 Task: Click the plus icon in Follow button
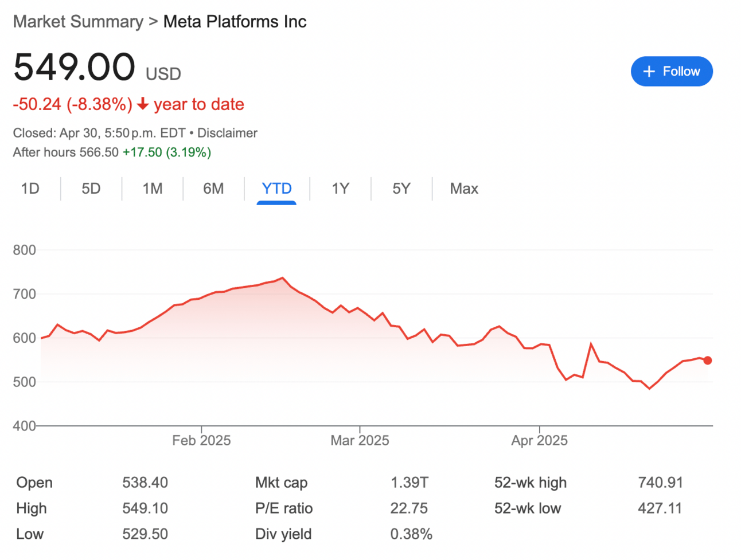coord(649,72)
